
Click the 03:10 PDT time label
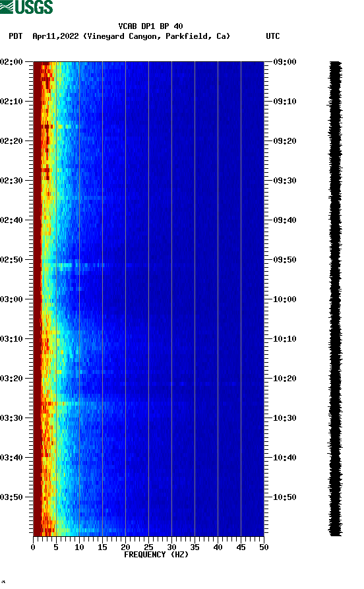(11, 339)
